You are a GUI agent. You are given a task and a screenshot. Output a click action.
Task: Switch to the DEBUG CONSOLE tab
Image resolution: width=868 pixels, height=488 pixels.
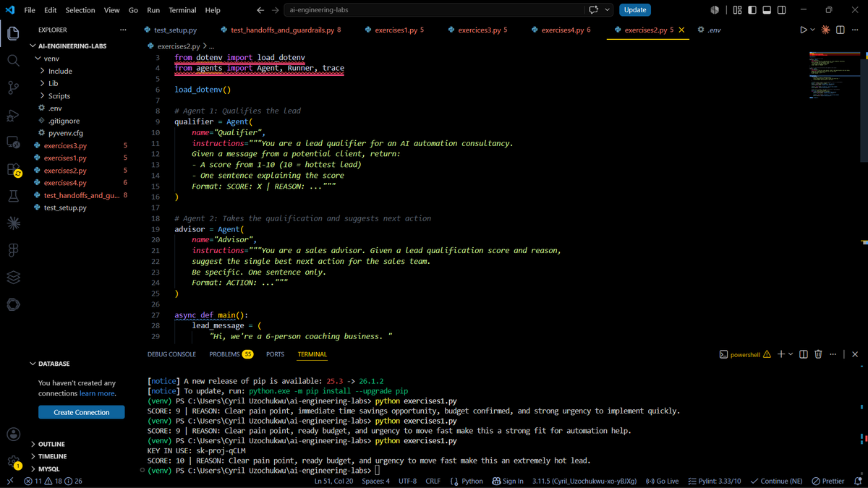[171, 354]
